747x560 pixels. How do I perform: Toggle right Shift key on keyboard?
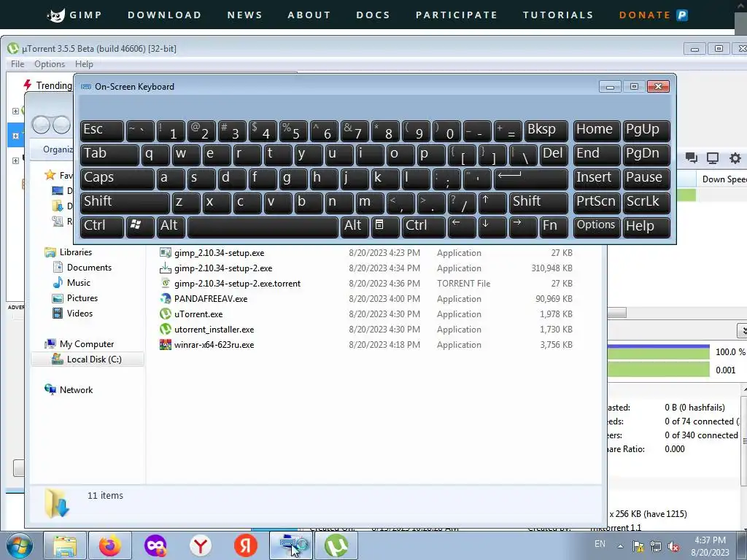538,203
